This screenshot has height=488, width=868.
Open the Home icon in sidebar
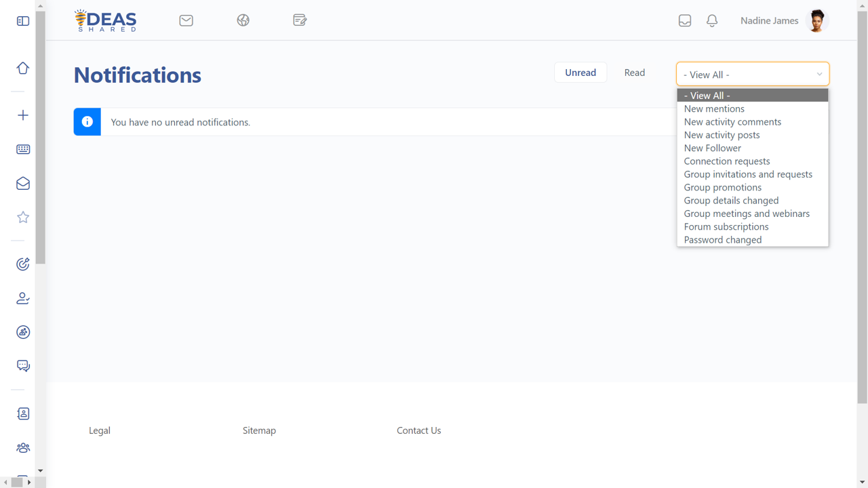[x=23, y=68]
